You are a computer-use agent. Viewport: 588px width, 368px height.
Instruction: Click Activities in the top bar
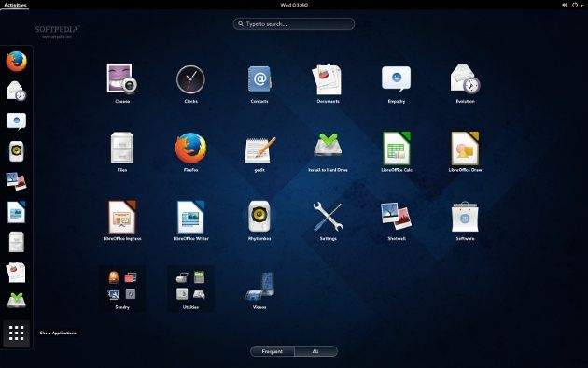click(15, 5)
